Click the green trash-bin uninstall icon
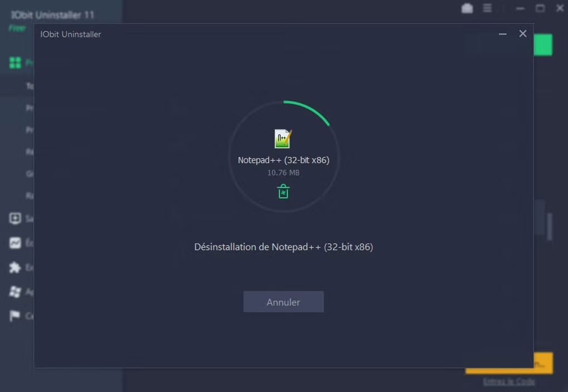568x392 pixels. 283,191
